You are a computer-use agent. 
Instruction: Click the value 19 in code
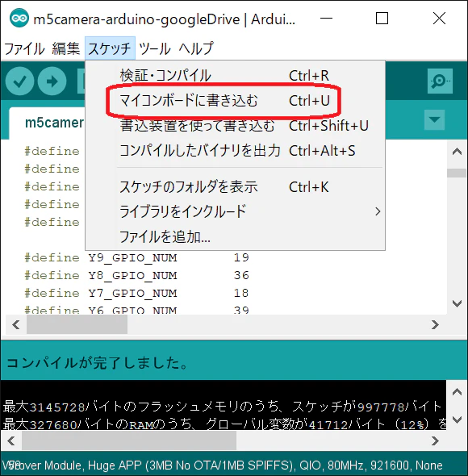click(x=241, y=257)
